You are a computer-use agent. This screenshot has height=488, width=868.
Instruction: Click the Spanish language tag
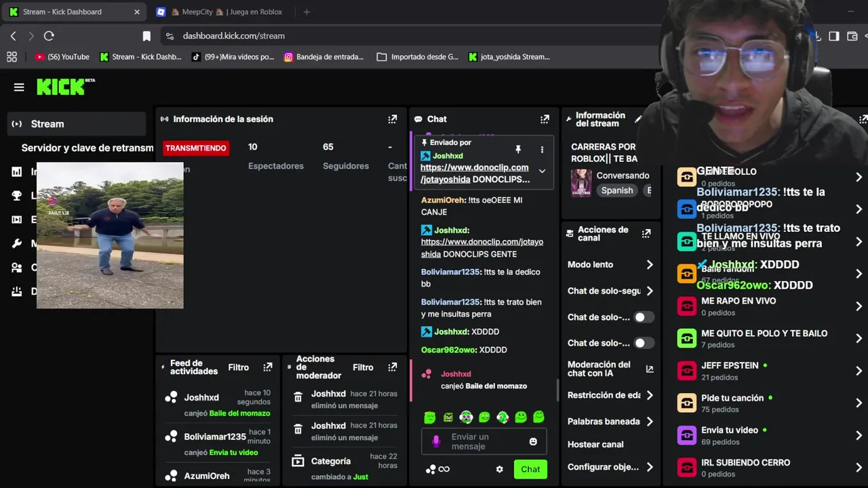pos(617,190)
